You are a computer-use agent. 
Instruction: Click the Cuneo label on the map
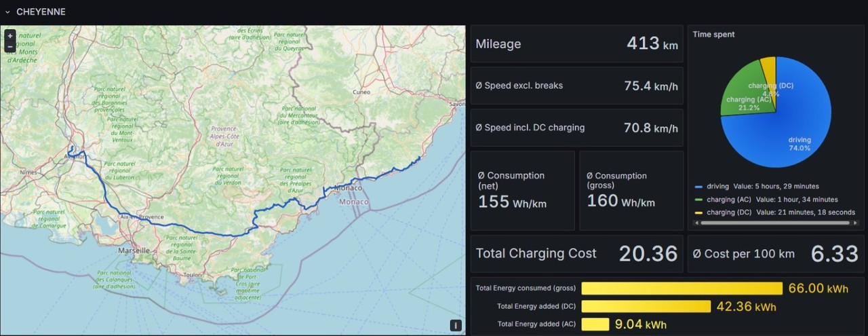click(x=363, y=92)
